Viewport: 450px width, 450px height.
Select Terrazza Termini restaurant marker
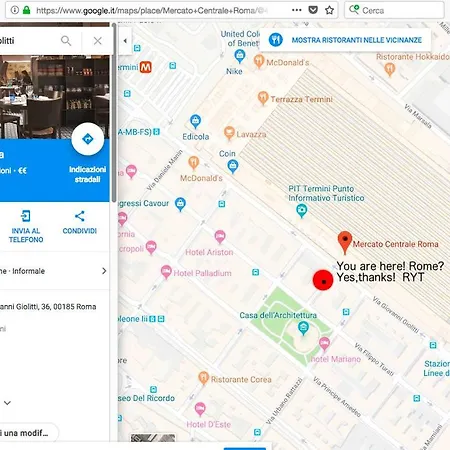[x=263, y=98]
